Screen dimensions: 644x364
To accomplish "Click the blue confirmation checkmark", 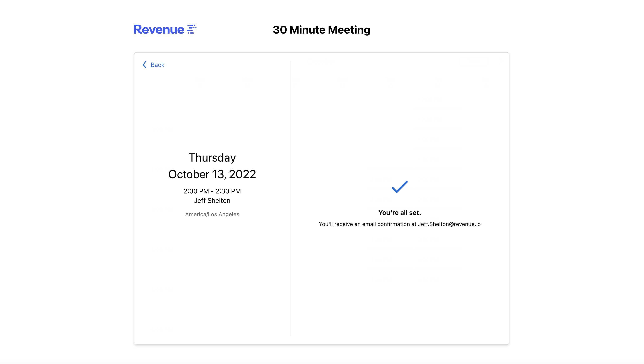I will pyautogui.click(x=400, y=187).
